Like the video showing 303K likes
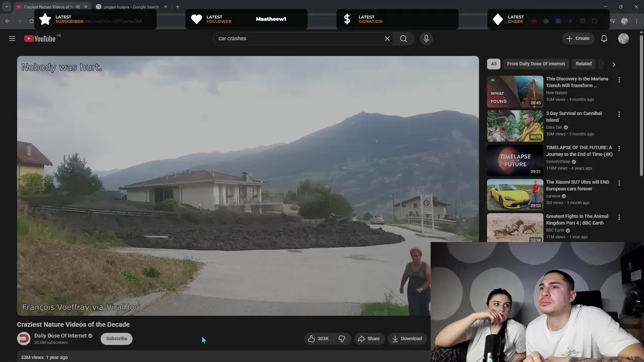This screenshot has height=362, width=644. (x=318, y=339)
